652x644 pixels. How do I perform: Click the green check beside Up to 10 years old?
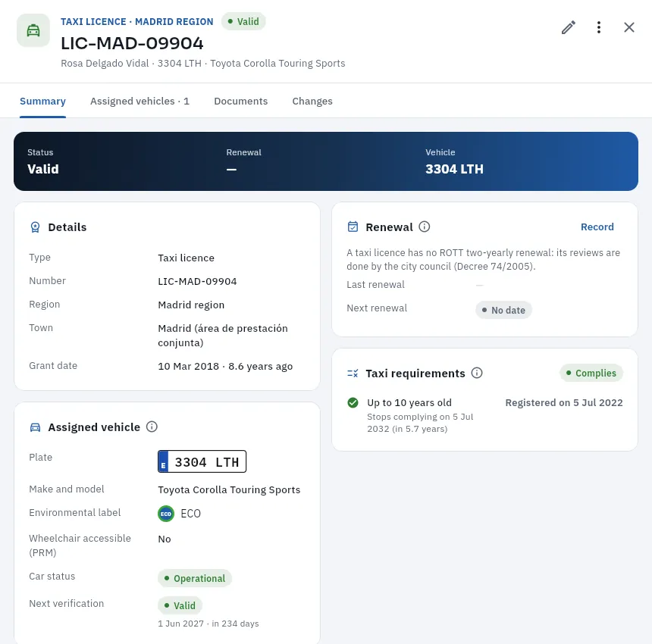pyautogui.click(x=353, y=402)
